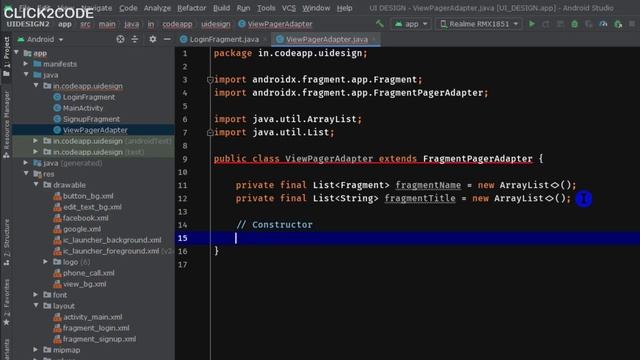
Task: Click the Run with Coverage icon
Action: click(x=589, y=24)
